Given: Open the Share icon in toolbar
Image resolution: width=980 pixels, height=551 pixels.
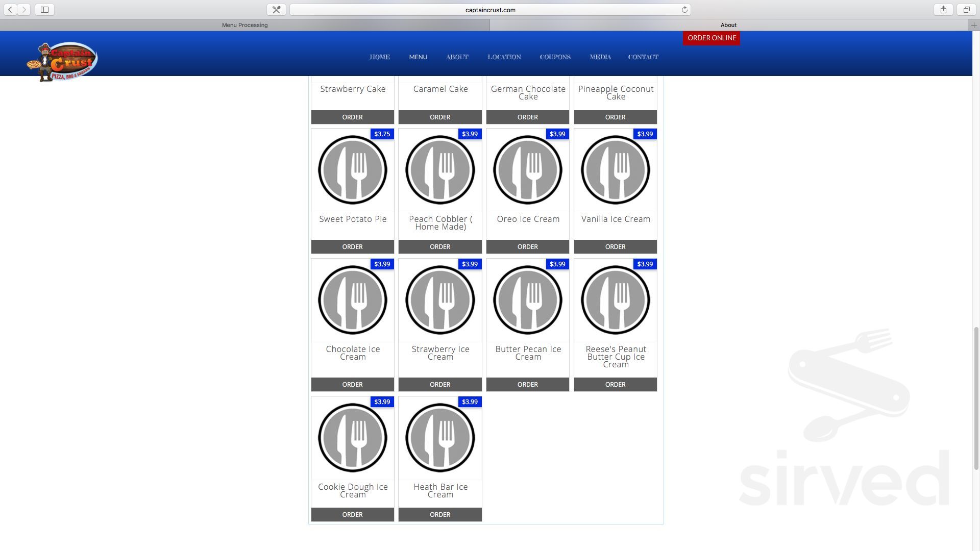Looking at the screenshot, I should (943, 10).
